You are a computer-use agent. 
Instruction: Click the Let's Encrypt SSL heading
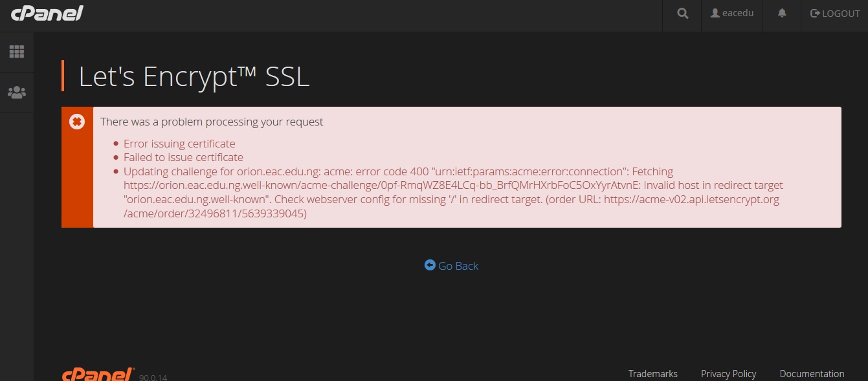pos(194,76)
